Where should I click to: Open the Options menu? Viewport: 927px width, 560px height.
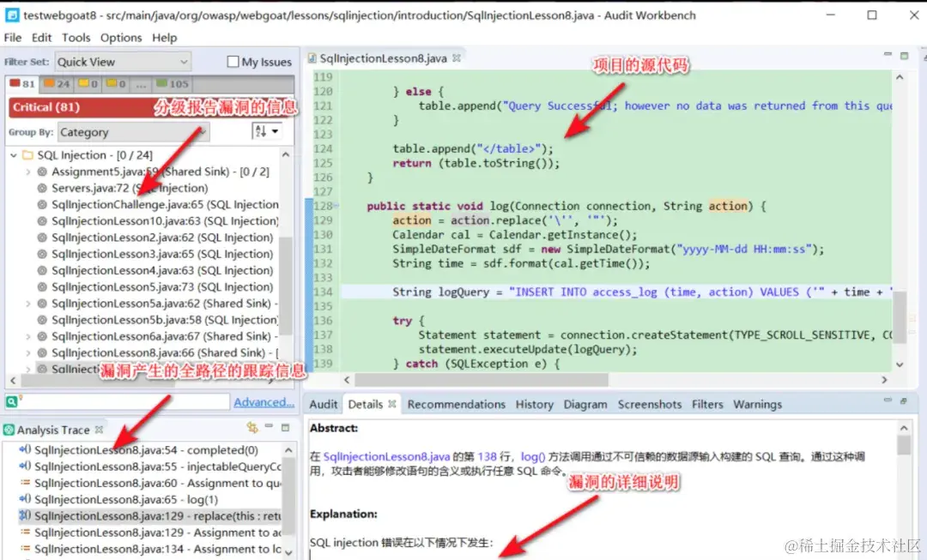121,38
